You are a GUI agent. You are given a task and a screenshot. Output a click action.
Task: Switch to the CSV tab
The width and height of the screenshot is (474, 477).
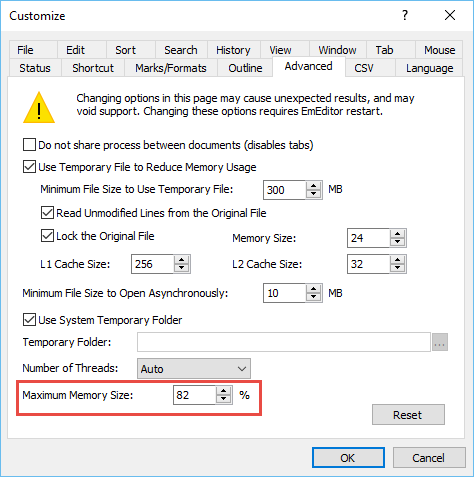click(364, 68)
